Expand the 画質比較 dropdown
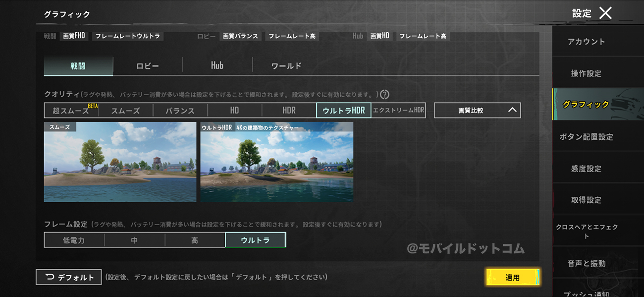The height and width of the screenshot is (297, 644). pos(477,111)
